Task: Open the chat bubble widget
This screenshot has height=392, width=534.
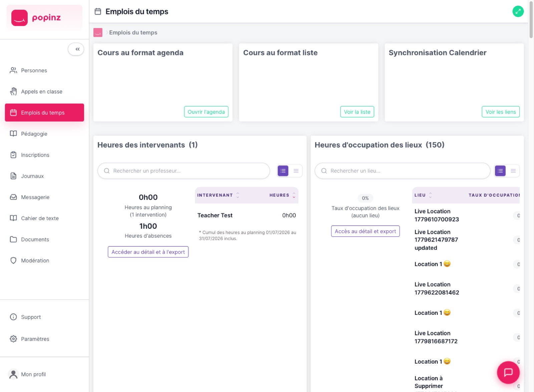Action: 508,372
